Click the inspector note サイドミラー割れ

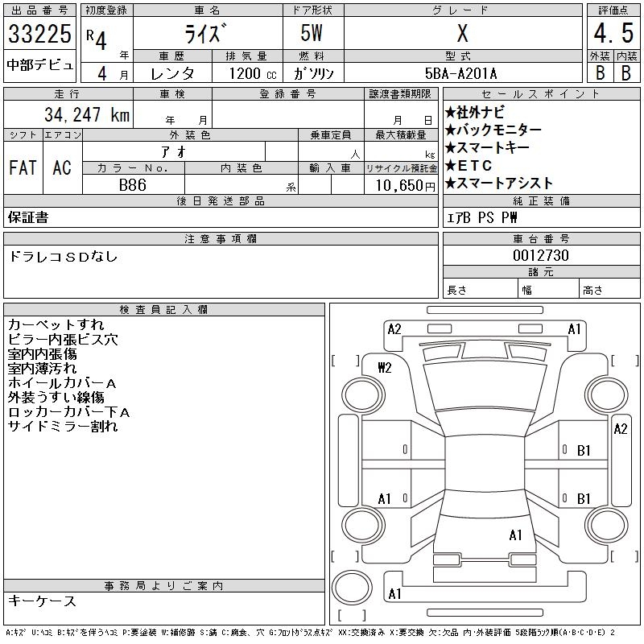point(63,427)
